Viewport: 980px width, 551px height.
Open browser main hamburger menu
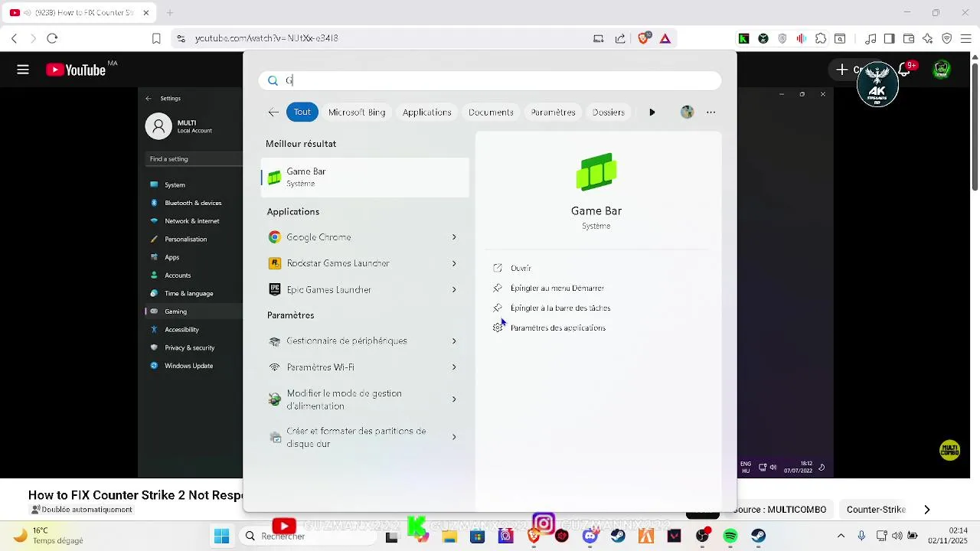(966, 38)
